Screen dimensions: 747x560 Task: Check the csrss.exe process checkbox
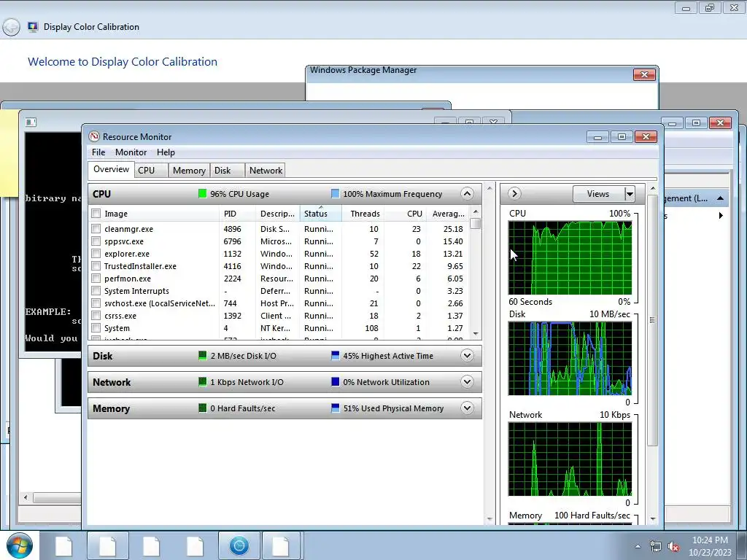coord(96,315)
